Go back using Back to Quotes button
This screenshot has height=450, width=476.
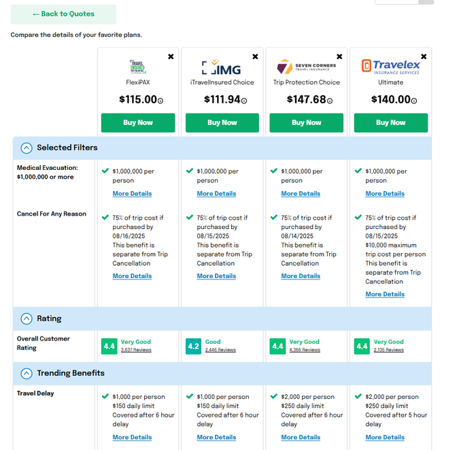tap(63, 14)
